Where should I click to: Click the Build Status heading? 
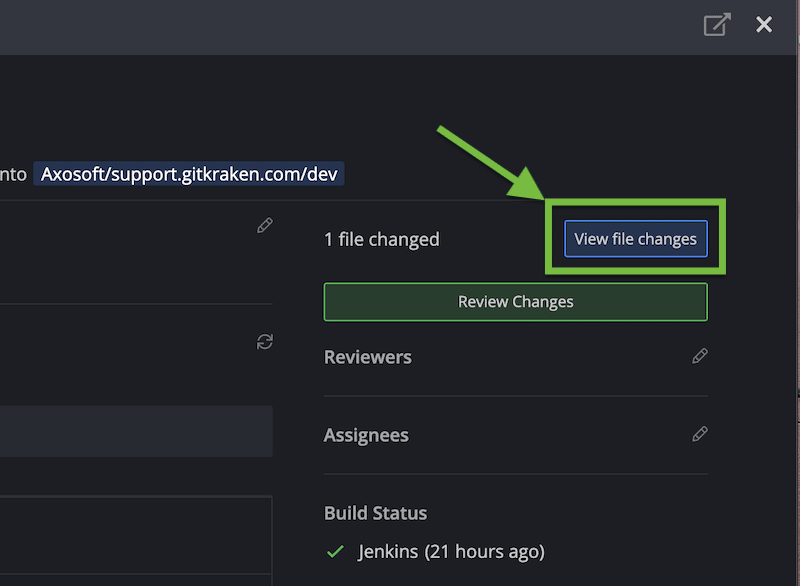375,513
